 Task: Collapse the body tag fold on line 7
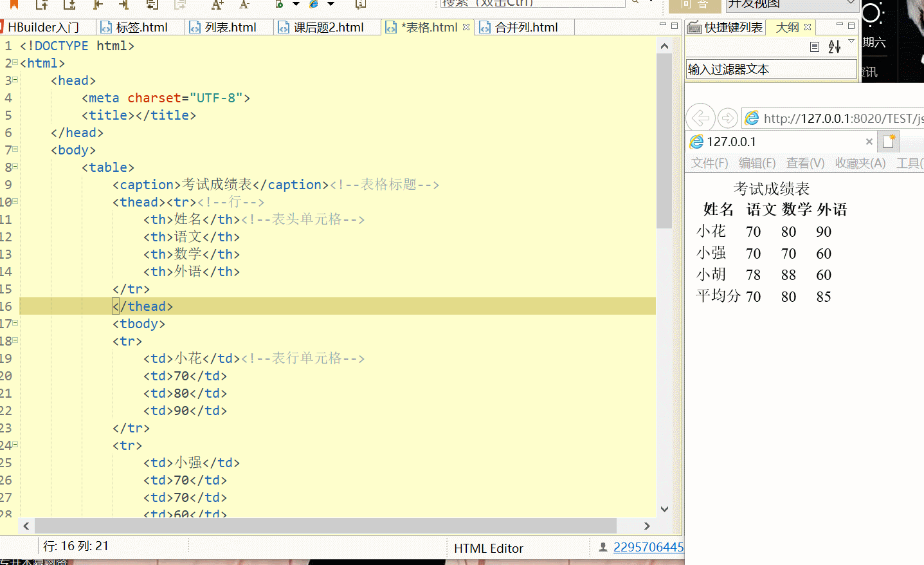(x=15, y=149)
